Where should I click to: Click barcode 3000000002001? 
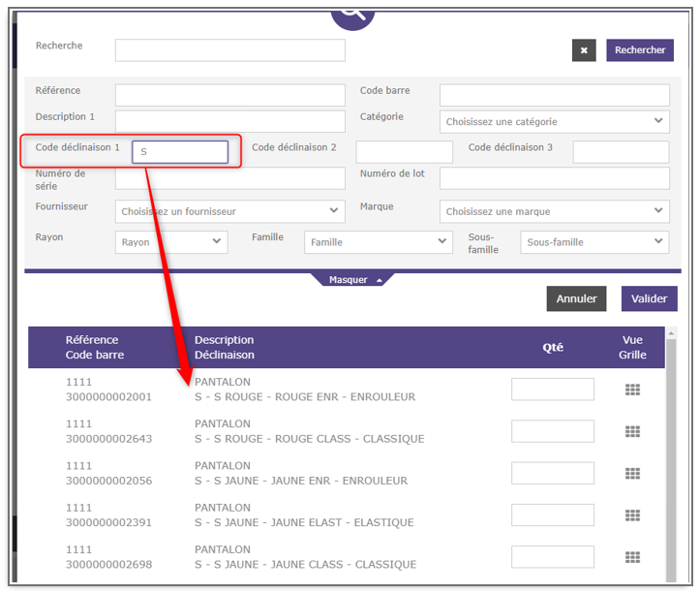pos(109,397)
